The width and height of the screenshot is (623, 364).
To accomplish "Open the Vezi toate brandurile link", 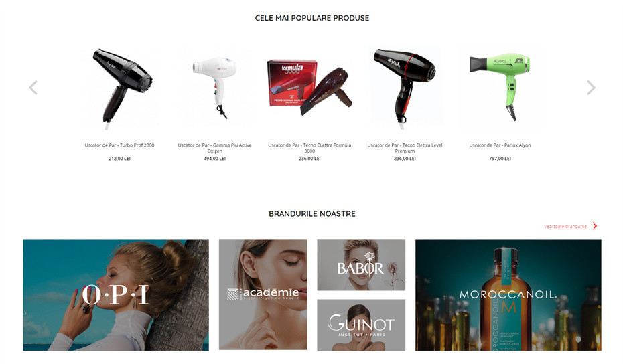I will [x=565, y=227].
